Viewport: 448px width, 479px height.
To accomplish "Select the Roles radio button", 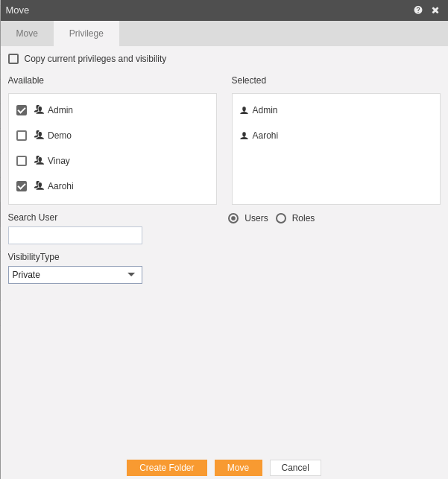I will 281,218.
